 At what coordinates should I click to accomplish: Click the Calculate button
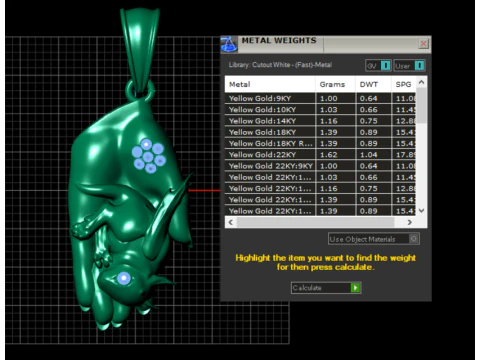[x=326, y=288]
